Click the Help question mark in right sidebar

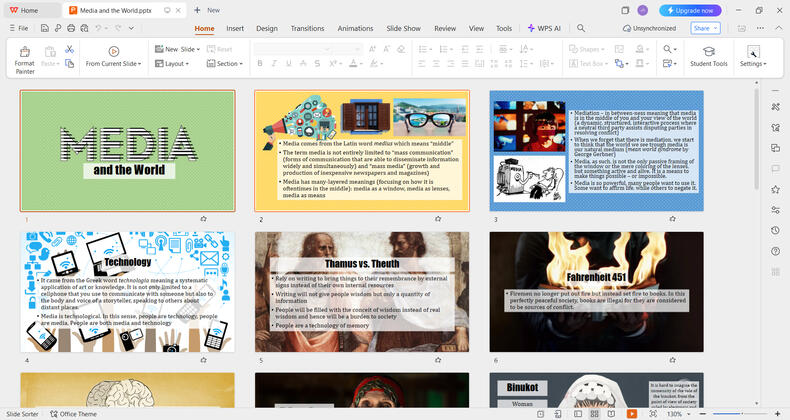775,251
